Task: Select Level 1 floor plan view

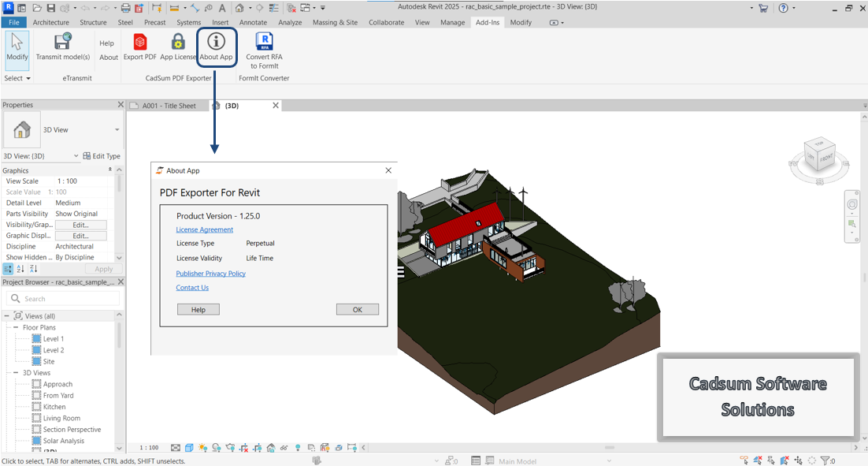Action: 54,339
